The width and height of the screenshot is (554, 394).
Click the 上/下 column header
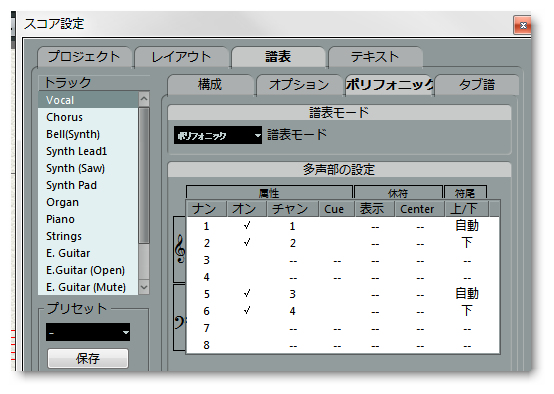pos(467,209)
